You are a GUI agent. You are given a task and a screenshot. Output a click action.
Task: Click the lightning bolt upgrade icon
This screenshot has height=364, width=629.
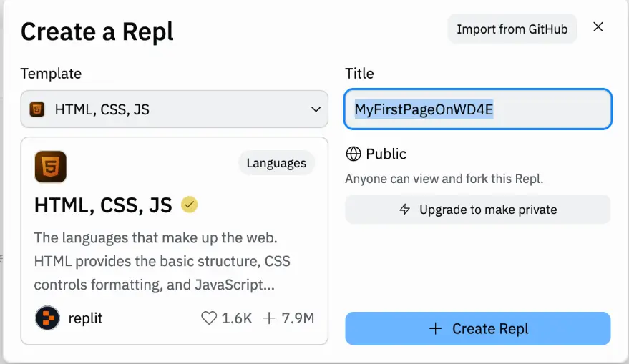pyautogui.click(x=405, y=210)
